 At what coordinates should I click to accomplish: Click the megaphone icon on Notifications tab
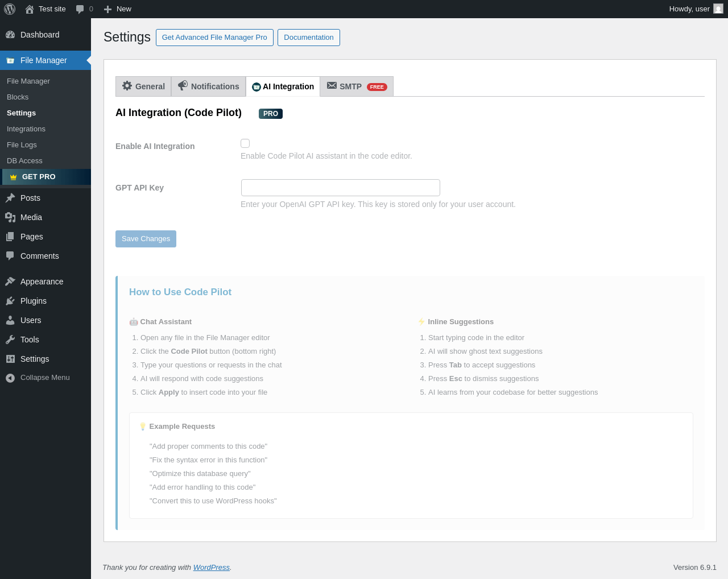[x=183, y=85]
